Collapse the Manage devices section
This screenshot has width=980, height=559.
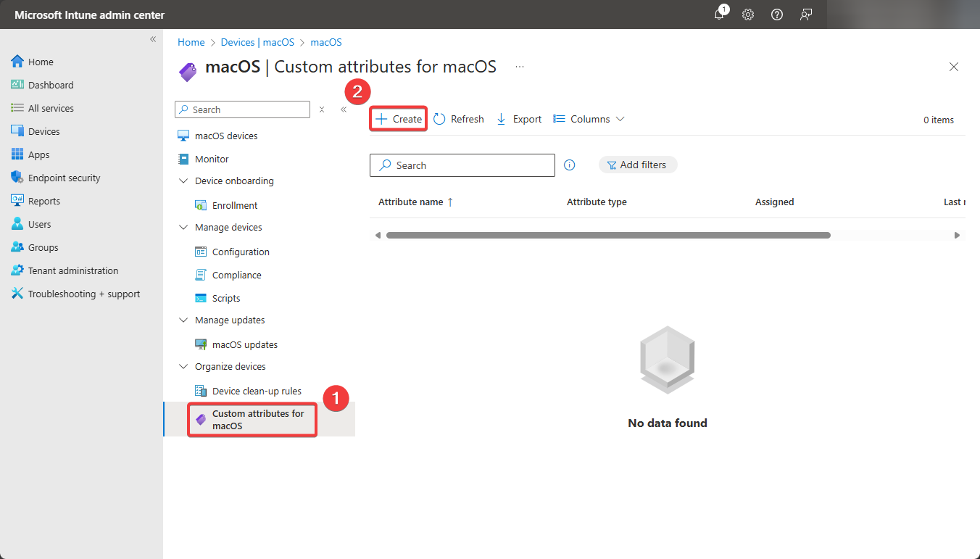click(x=183, y=228)
